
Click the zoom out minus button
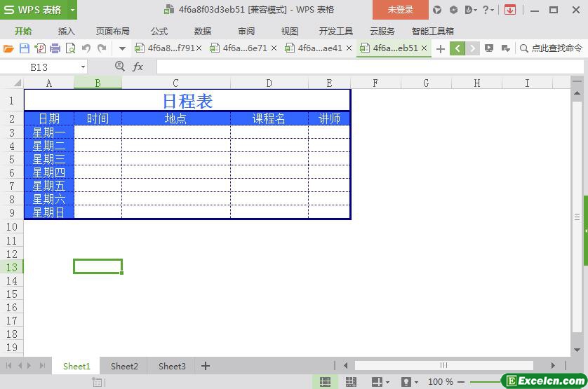461,382
